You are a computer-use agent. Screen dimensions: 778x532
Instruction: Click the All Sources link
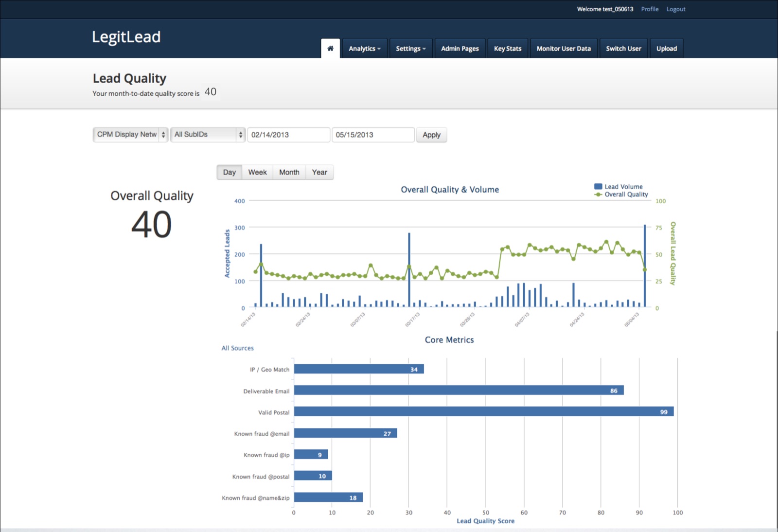tap(237, 348)
